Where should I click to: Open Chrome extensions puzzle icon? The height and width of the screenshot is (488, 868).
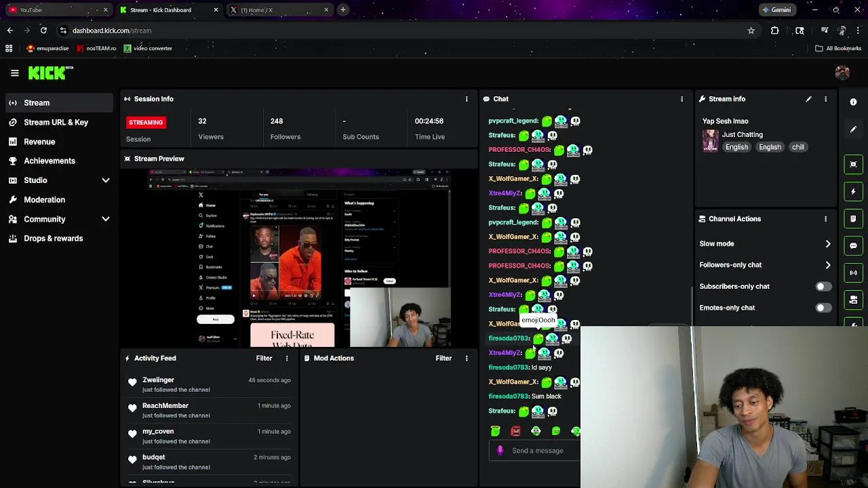tap(775, 30)
